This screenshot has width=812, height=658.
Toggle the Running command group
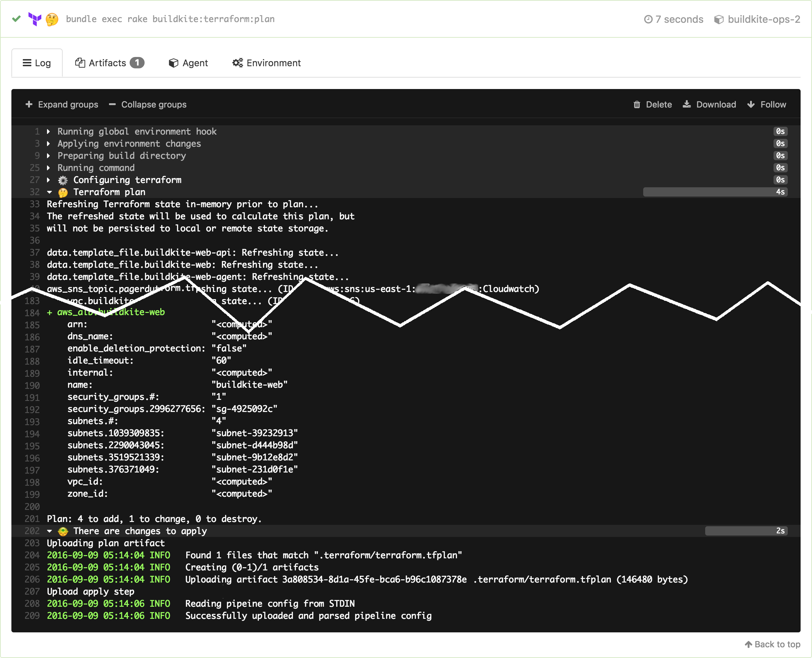point(50,167)
